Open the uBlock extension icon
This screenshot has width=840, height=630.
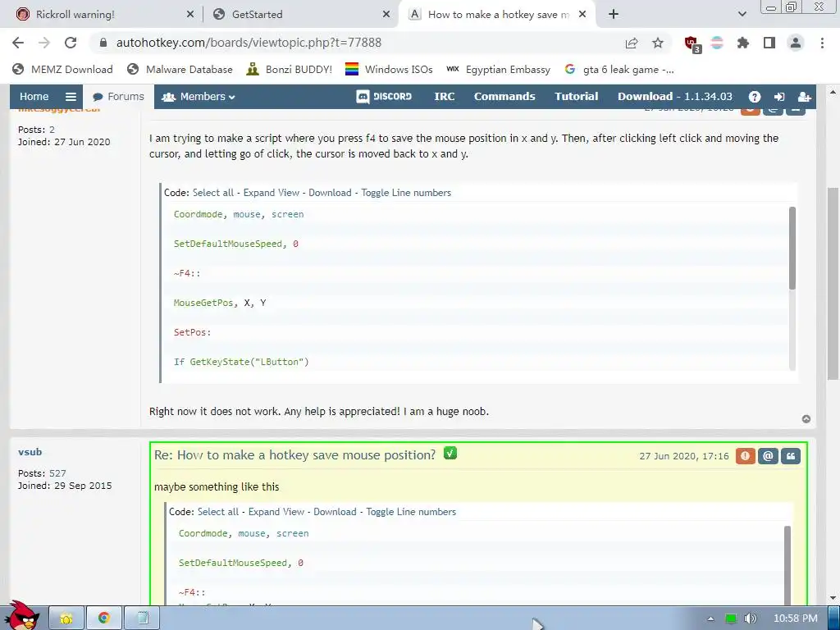(x=692, y=43)
